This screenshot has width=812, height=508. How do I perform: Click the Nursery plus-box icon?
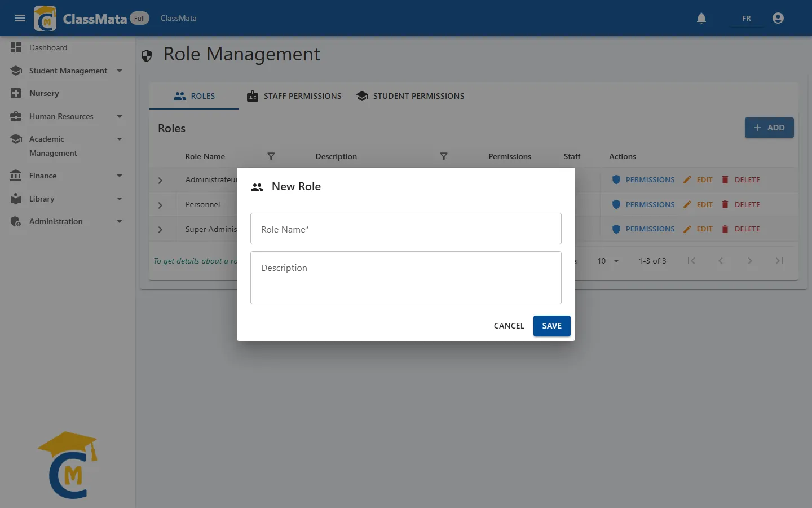[x=16, y=93]
